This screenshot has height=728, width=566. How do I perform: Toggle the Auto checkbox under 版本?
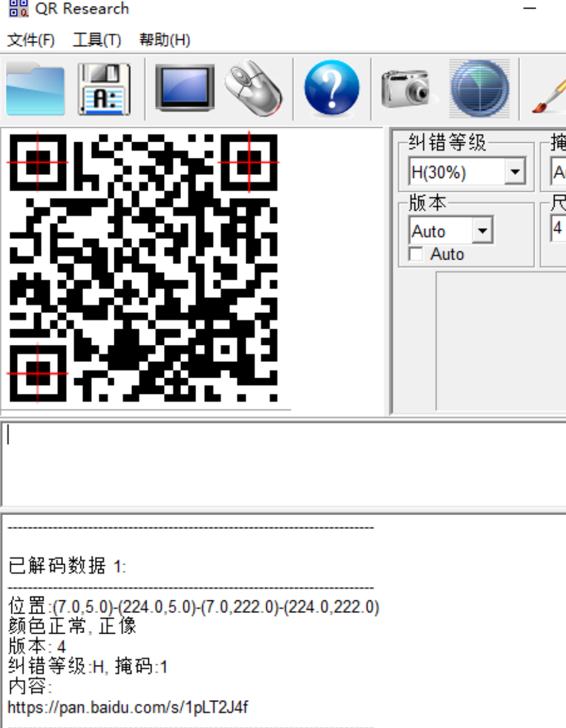click(x=416, y=254)
